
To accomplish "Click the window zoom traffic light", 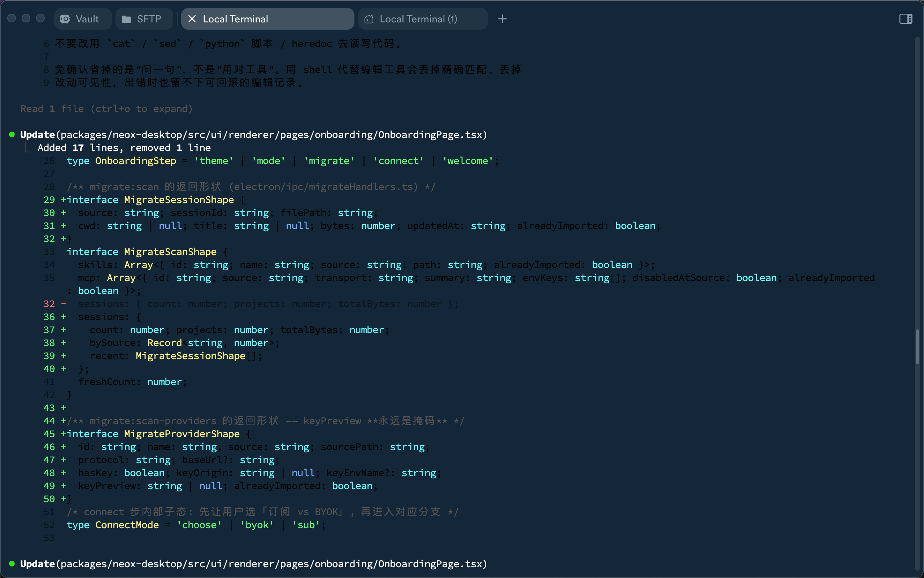I will [40, 18].
